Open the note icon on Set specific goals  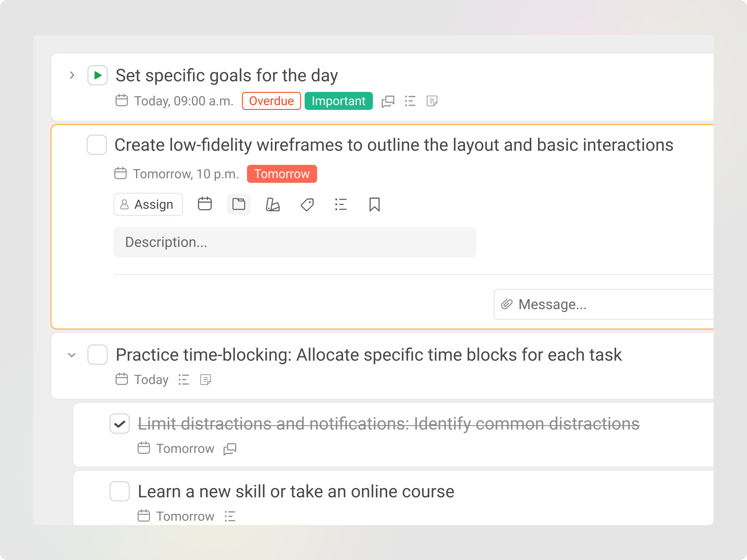coord(432,101)
